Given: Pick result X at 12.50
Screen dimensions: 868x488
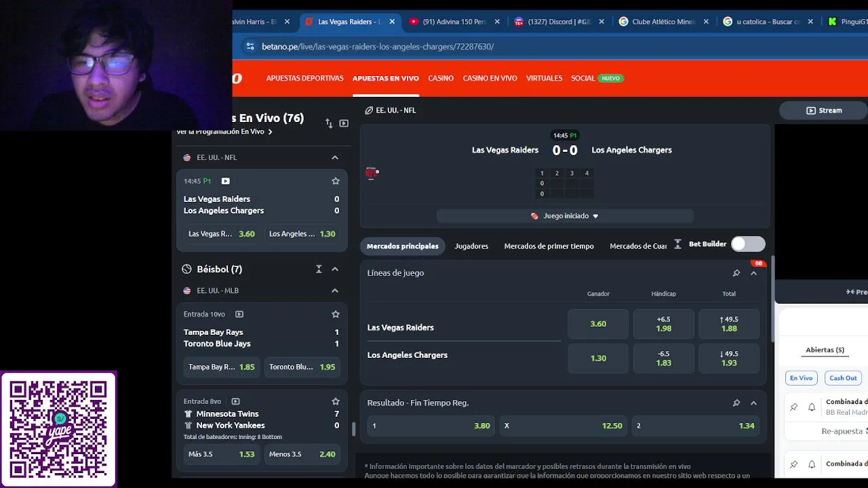Looking at the screenshot, I should click(x=563, y=426).
